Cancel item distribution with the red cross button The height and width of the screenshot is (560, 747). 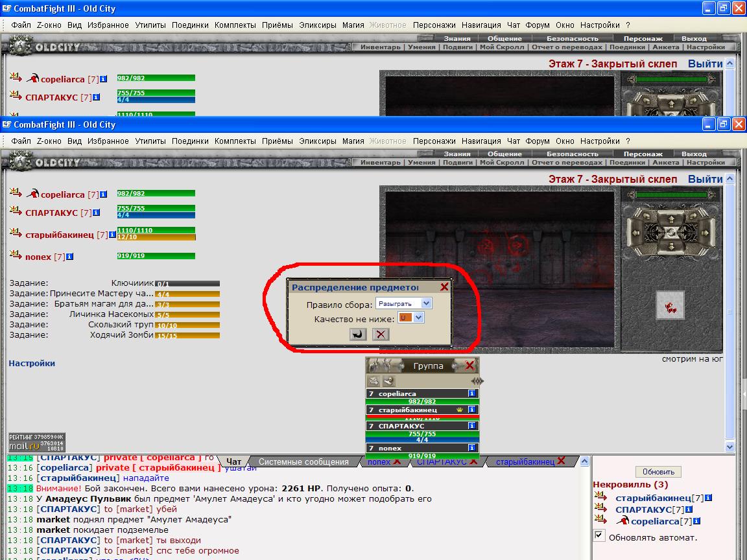380,334
